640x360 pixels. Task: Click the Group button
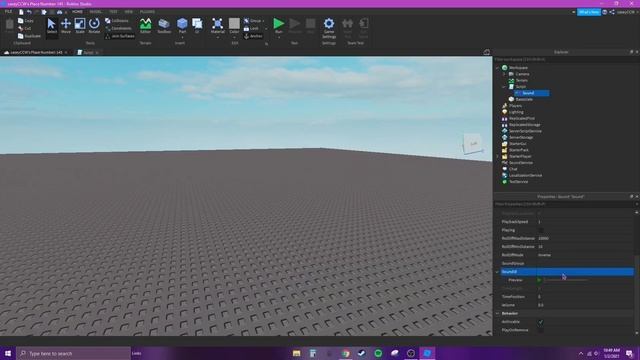253,20
